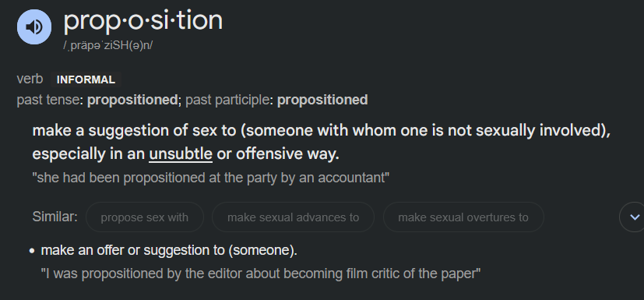Click the phonetic spelling /ˌpräpəˈziSH(ə)n/
The image size is (644, 300).
click(108, 45)
